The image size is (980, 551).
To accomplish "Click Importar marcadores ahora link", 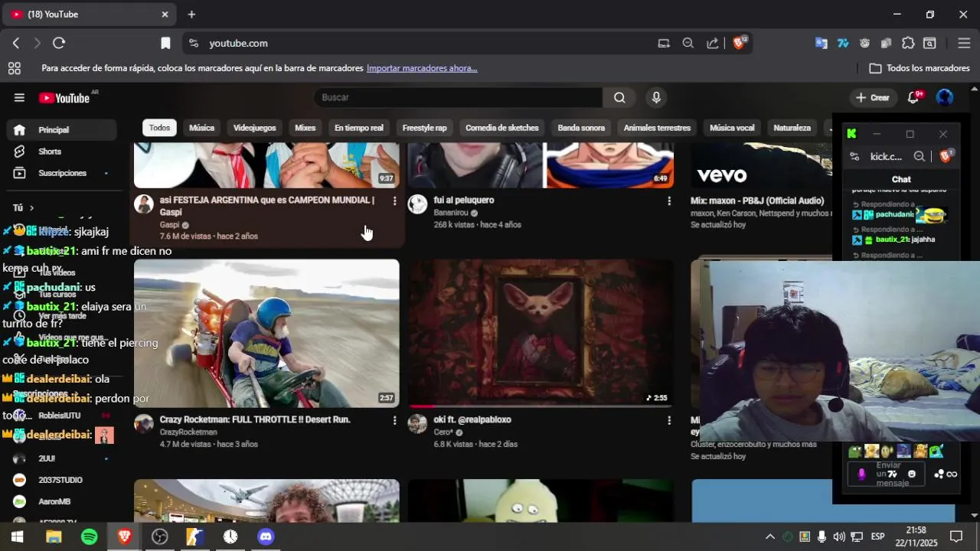I will pos(422,68).
